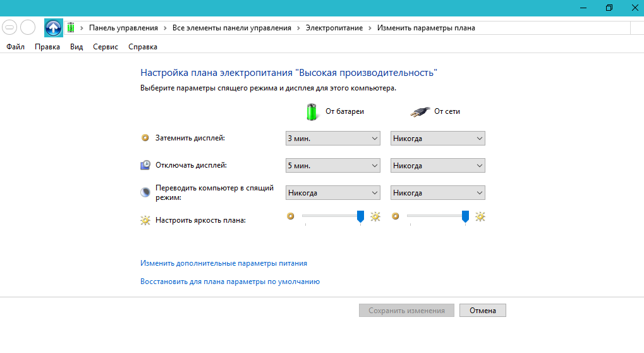
Task: Click the high brightness sun icon for plugged-in
Action: click(x=480, y=216)
